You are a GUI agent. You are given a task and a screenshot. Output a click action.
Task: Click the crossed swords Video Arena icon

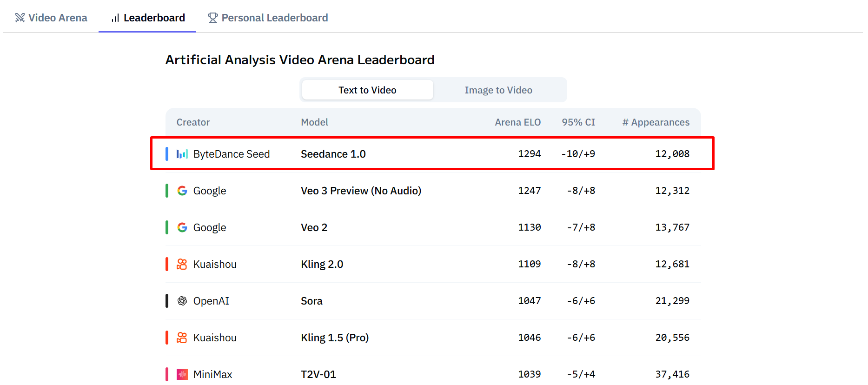click(x=20, y=18)
